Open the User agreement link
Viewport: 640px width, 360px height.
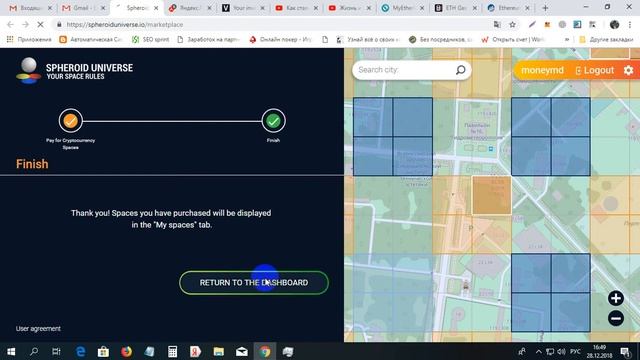(38, 329)
